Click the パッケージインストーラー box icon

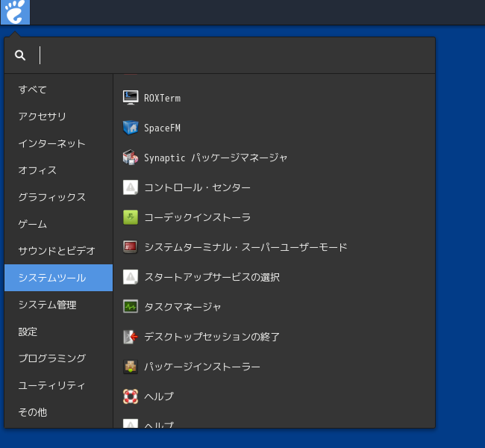point(131,367)
